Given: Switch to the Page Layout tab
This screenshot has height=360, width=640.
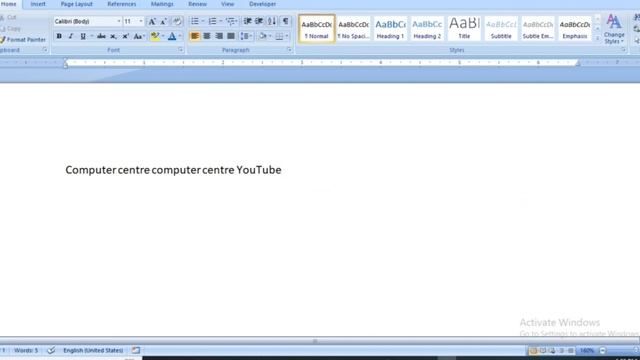Looking at the screenshot, I should pyautogui.click(x=77, y=4).
